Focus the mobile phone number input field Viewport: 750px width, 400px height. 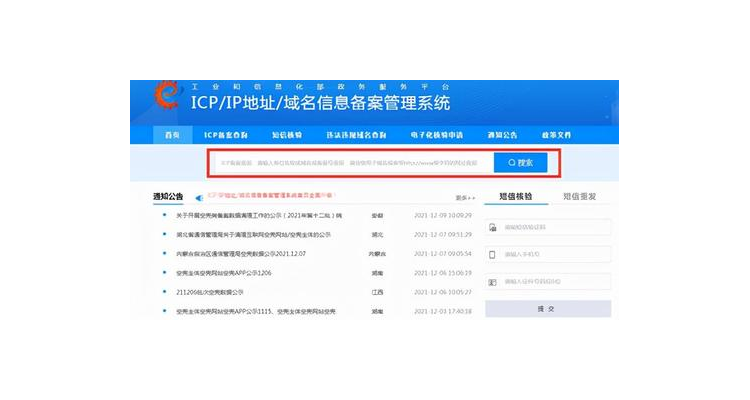[548, 254]
